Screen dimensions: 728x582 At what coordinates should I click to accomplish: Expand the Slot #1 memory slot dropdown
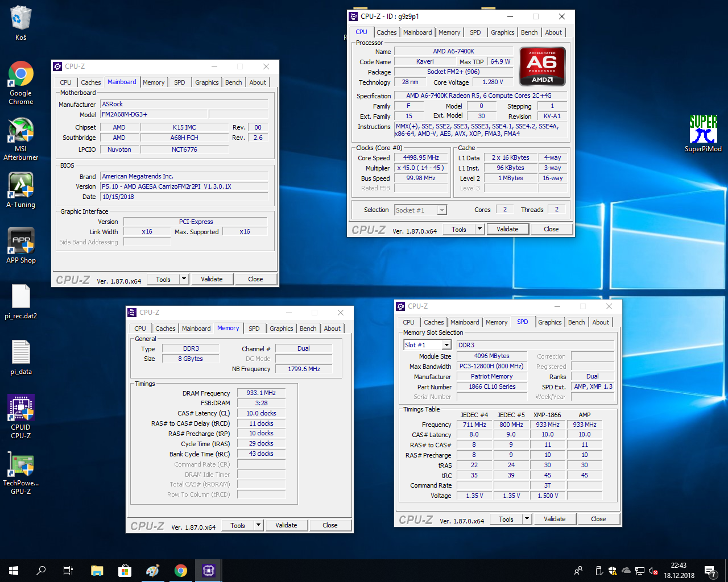(x=446, y=345)
